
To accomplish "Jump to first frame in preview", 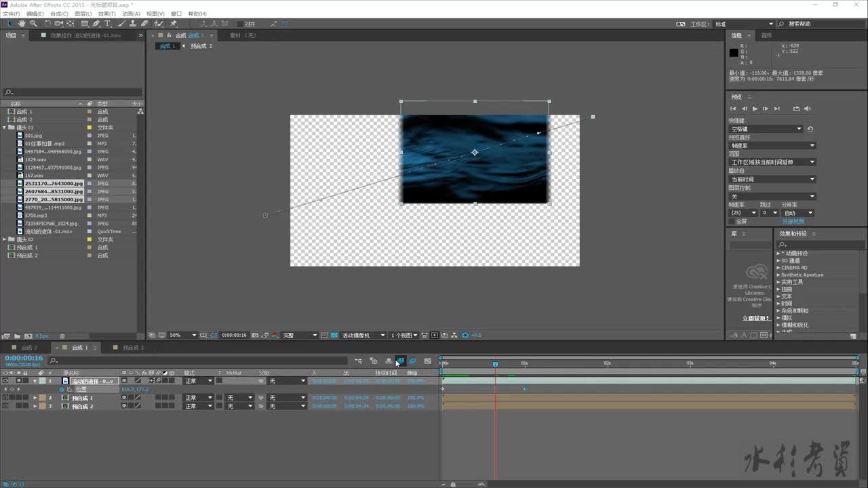I will 733,108.
